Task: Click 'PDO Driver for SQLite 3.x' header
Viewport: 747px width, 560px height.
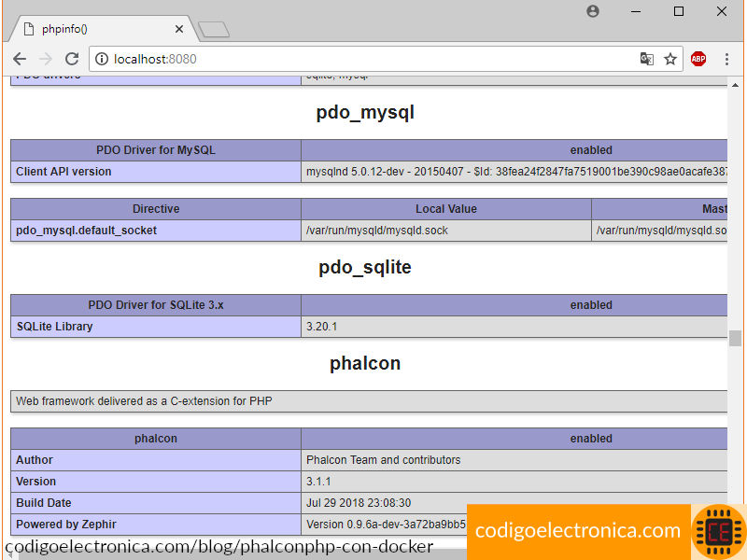Action: click(x=156, y=305)
